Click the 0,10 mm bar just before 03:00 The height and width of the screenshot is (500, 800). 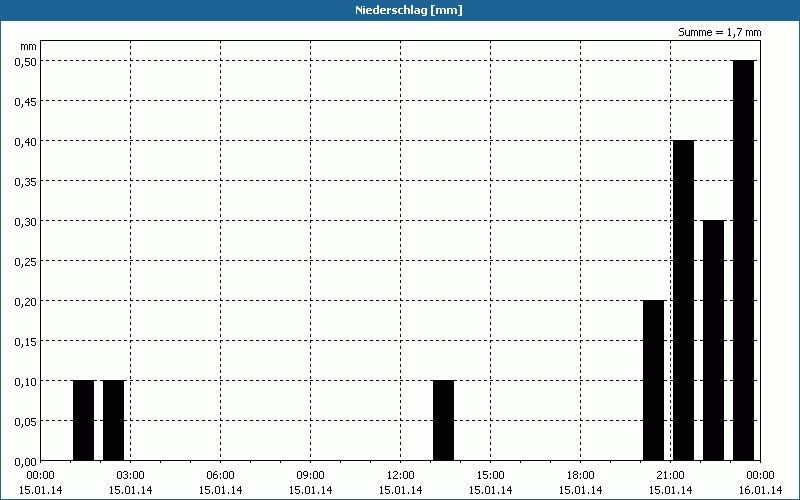[x=113, y=421]
